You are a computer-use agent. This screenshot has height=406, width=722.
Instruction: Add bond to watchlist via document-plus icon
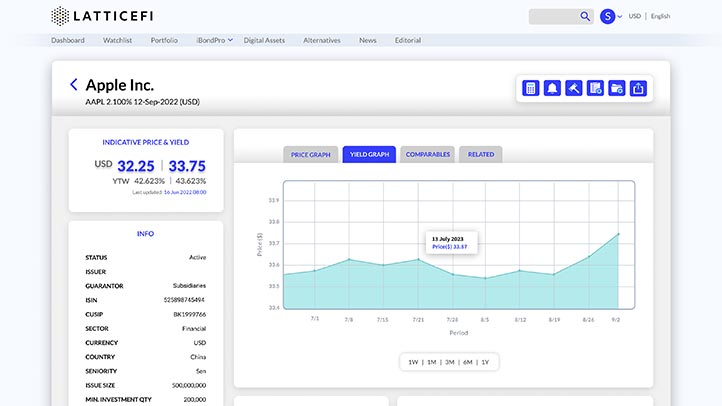595,88
